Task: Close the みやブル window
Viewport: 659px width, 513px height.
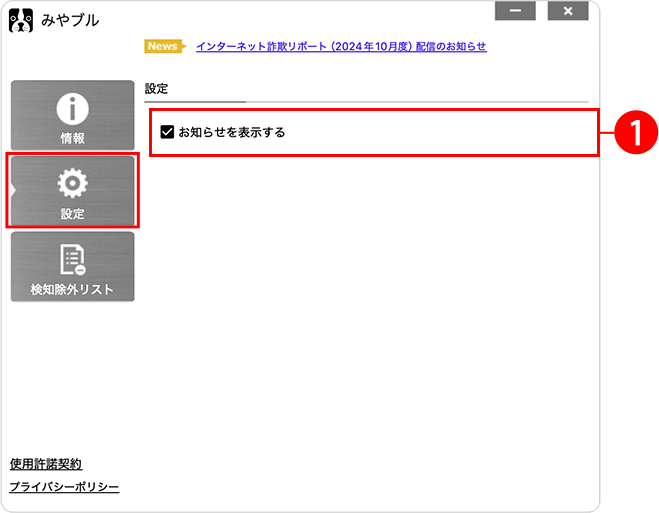Action: coord(568,10)
